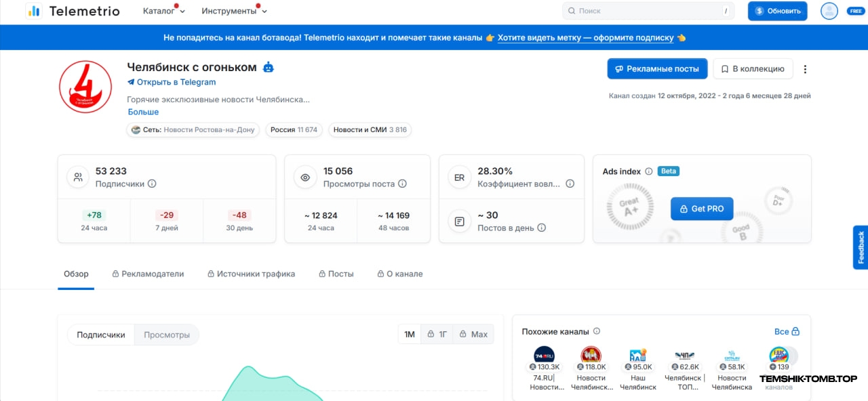Screen dimensions: 868x401
Task: Click Все link for similar channels
Action: pos(787,331)
